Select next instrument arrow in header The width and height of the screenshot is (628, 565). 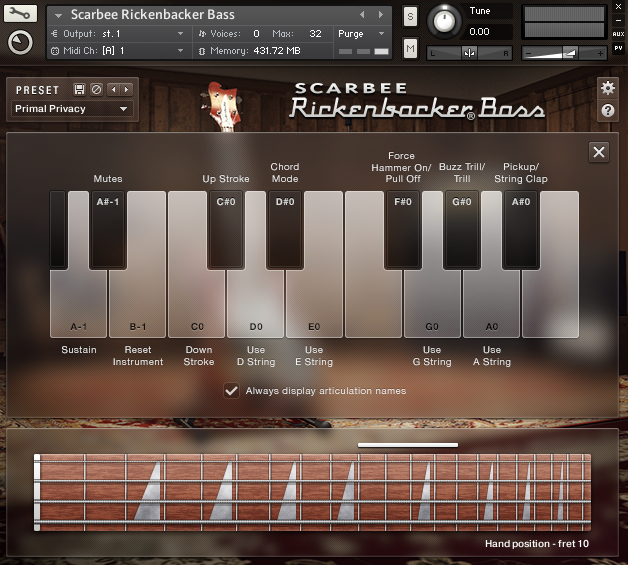[380, 14]
